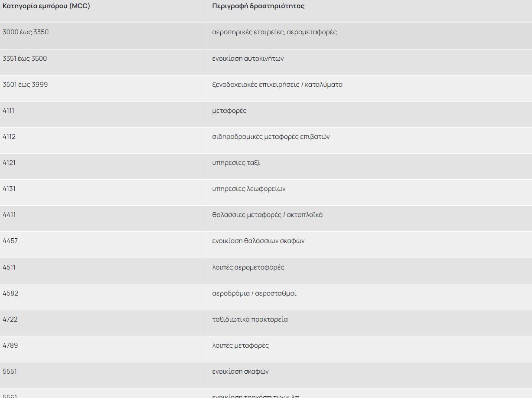Select the '3000 έως 3350' MCC cell
The width and height of the screenshot is (532, 398).
click(26, 32)
